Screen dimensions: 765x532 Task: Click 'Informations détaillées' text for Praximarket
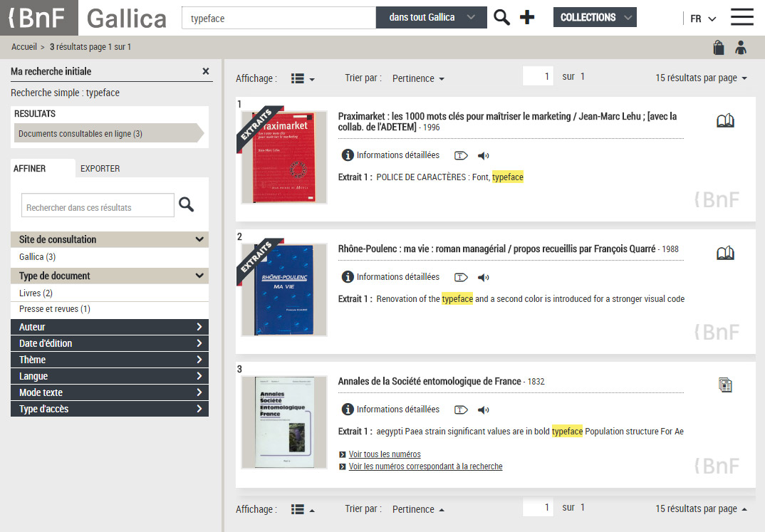tap(398, 155)
